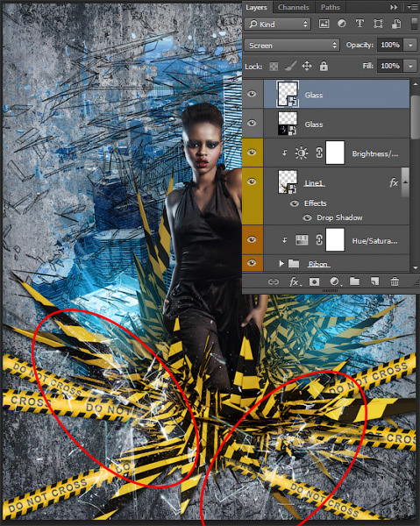Image resolution: width=420 pixels, height=526 pixels.
Task: Select the Hue/Satura... layer name
Action: point(374,241)
